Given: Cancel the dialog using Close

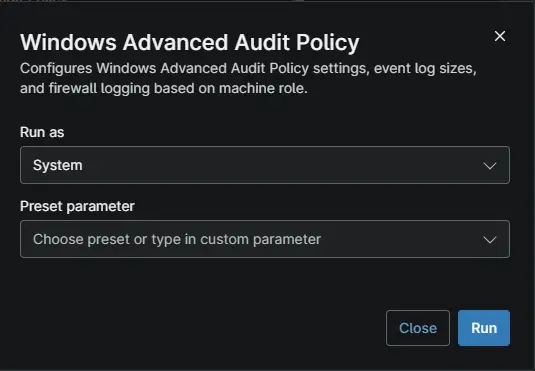Looking at the screenshot, I should 418,328.
